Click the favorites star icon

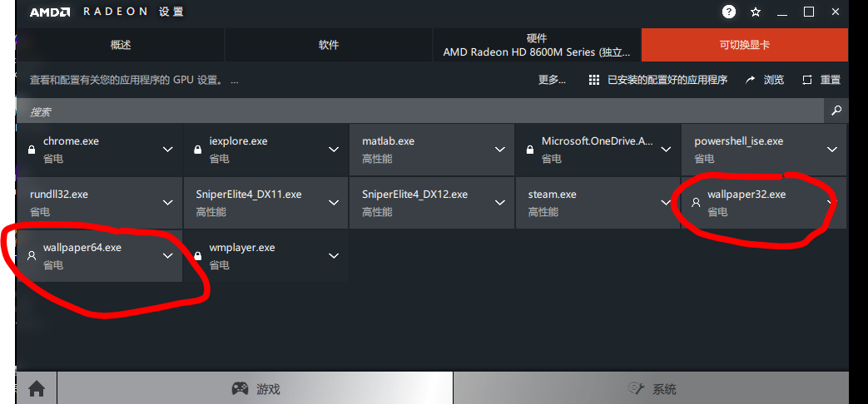tap(756, 12)
